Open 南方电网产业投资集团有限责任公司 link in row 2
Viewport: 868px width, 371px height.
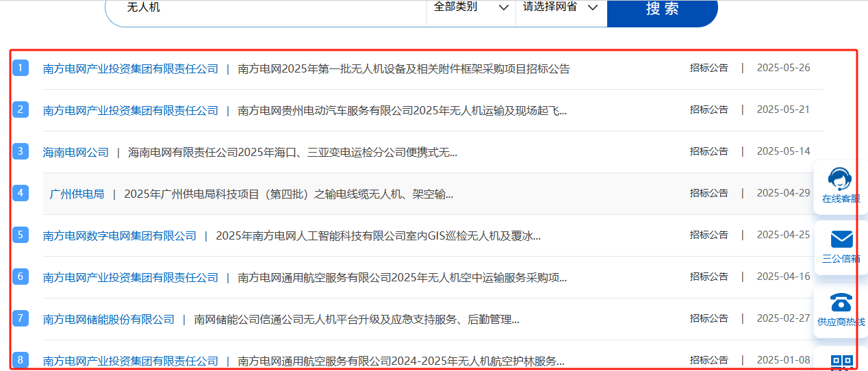131,110
